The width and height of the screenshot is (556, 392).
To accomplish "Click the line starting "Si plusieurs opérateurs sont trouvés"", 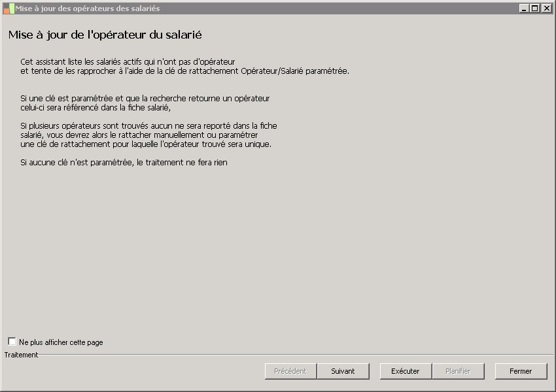I will point(148,126).
